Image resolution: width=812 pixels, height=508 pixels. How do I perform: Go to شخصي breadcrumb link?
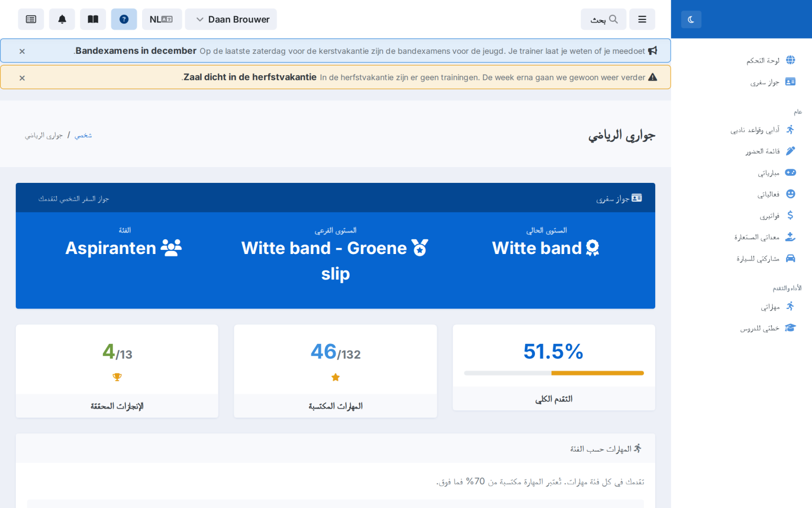click(83, 135)
